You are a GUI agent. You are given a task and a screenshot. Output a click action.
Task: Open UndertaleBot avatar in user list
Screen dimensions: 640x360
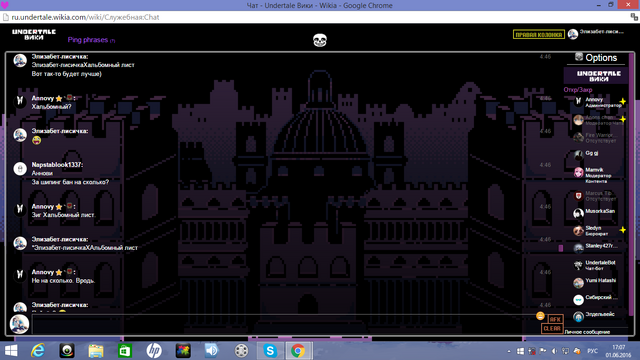[x=578, y=265]
